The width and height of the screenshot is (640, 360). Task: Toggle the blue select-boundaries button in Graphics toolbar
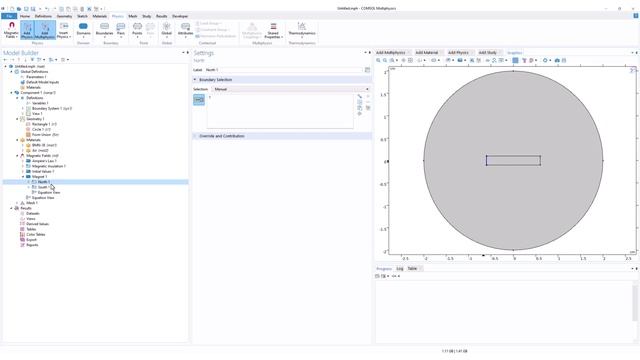tap(516, 60)
